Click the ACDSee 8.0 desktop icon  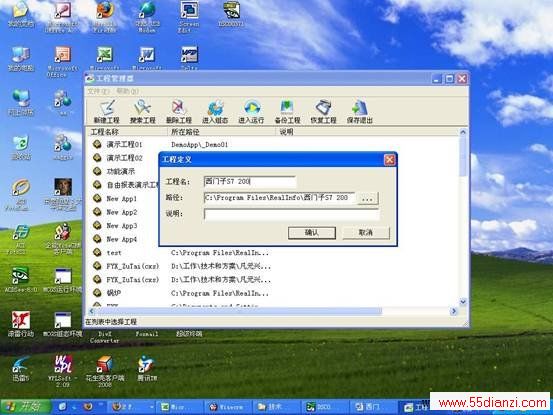[21, 281]
